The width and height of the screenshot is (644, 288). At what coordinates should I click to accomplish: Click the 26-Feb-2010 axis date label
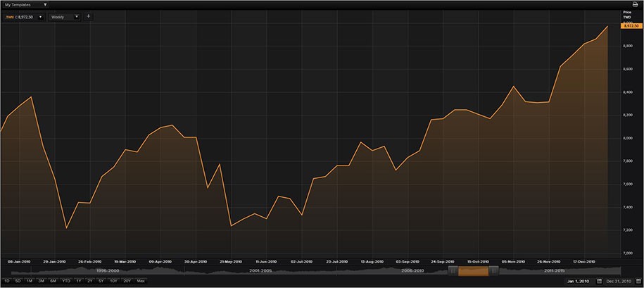coord(90,261)
